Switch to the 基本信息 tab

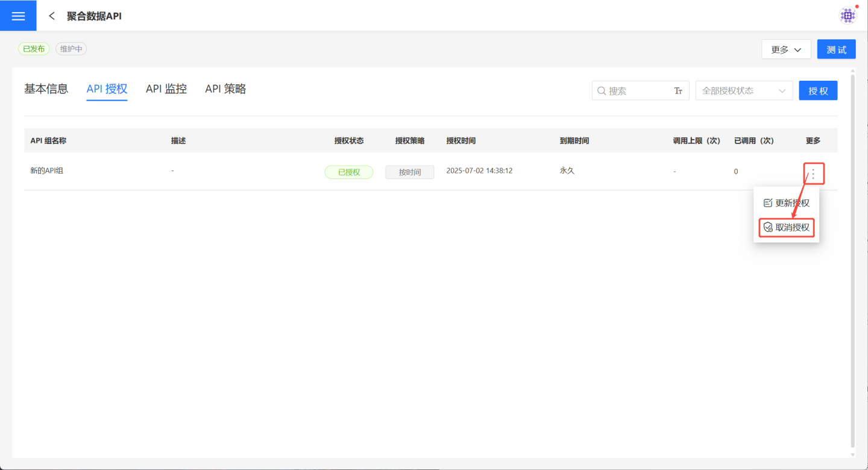click(x=46, y=89)
